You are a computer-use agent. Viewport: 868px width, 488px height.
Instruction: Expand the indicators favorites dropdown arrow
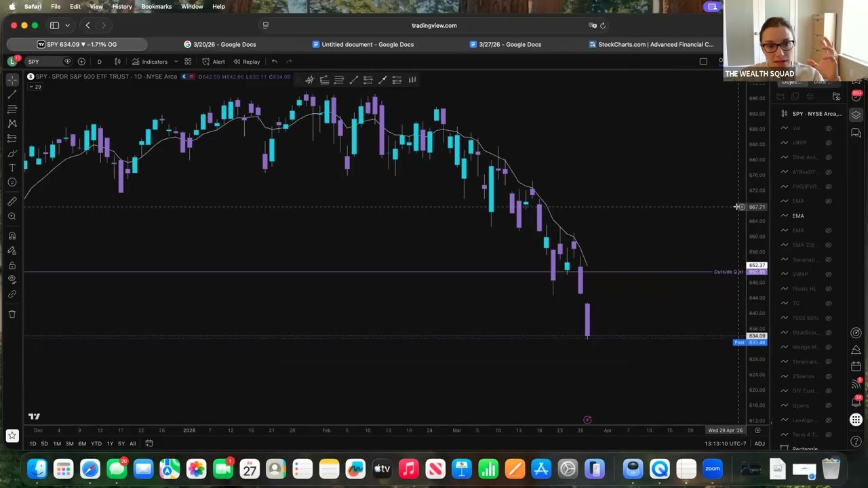click(175, 62)
